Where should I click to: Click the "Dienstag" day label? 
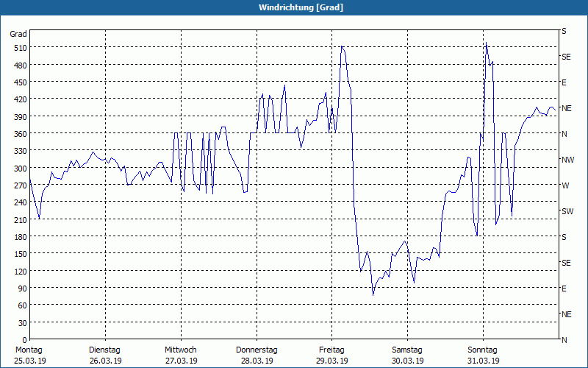click(x=104, y=350)
